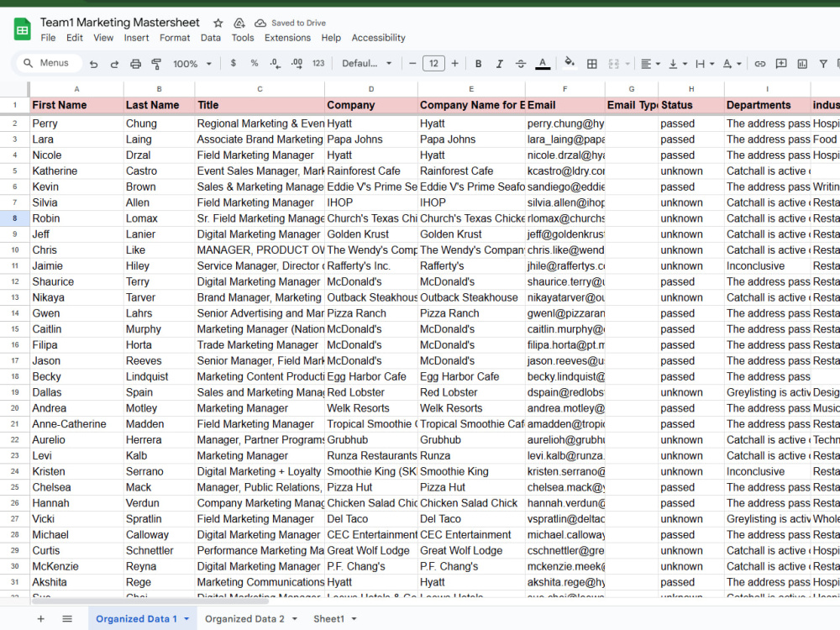The height and width of the screenshot is (630, 840).
Task: Click the horizontal scrollbar
Action: tap(150, 601)
